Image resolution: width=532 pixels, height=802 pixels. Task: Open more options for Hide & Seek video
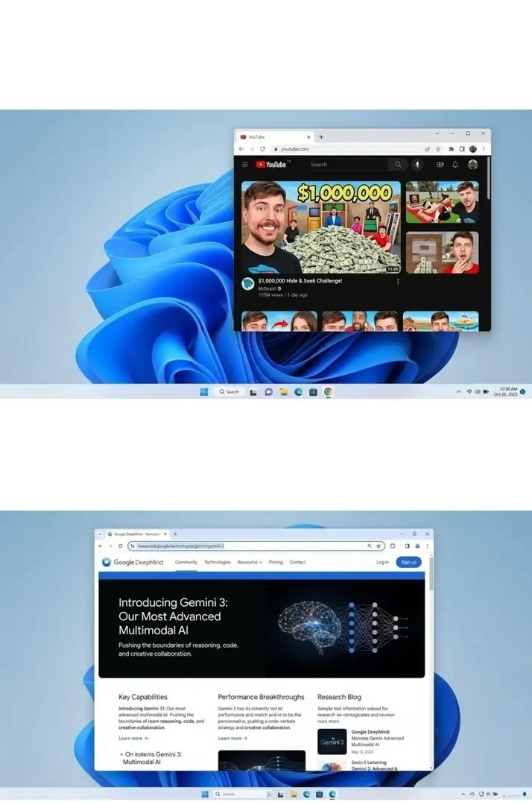[x=398, y=281]
